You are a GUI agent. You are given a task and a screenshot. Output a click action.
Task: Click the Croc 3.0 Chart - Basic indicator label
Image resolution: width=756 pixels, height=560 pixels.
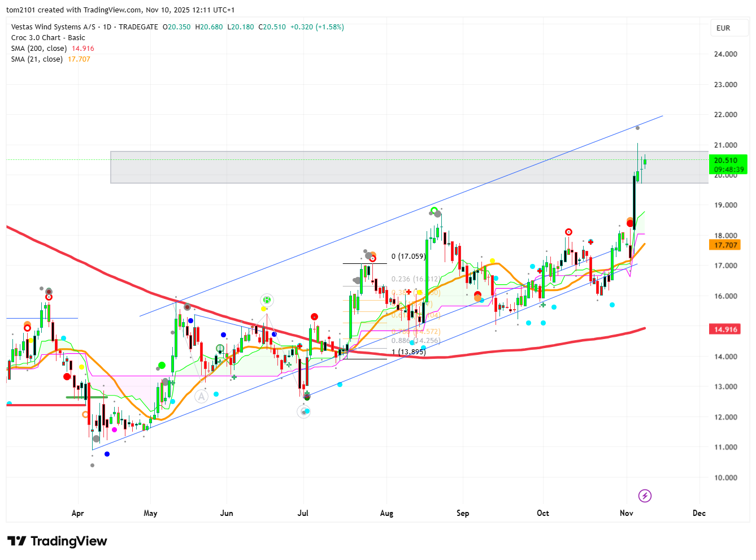pos(48,38)
